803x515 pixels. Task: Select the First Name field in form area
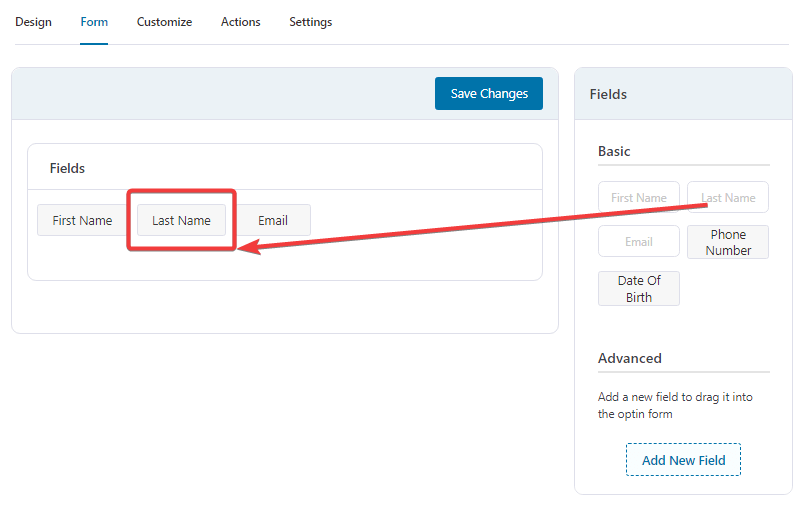coord(82,221)
